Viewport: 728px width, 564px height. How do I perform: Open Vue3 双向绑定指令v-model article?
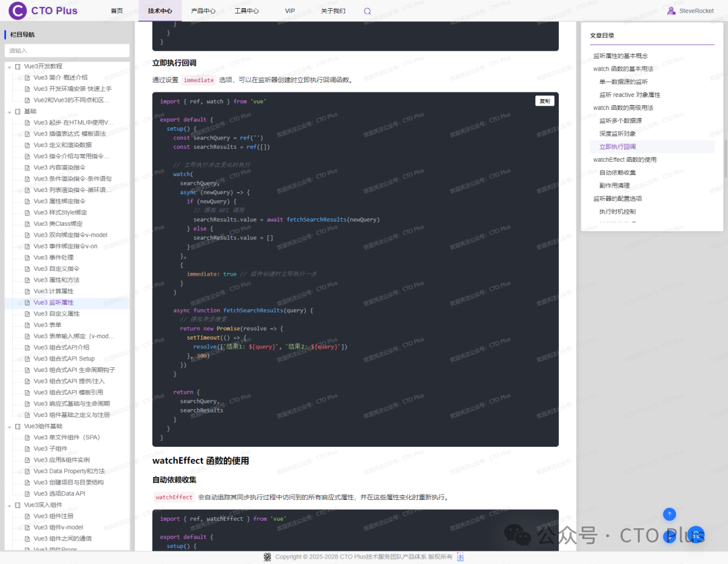click(x=70, y=235)
